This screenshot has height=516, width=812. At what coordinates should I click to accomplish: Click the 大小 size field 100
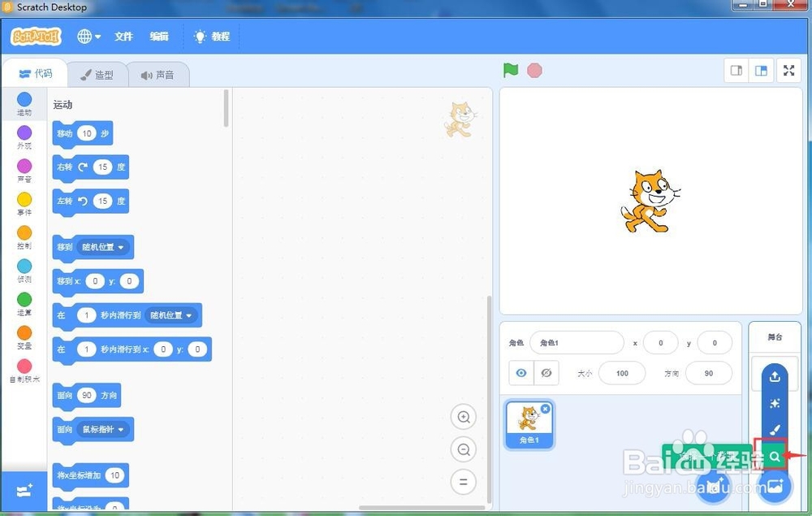pos(622,373)
